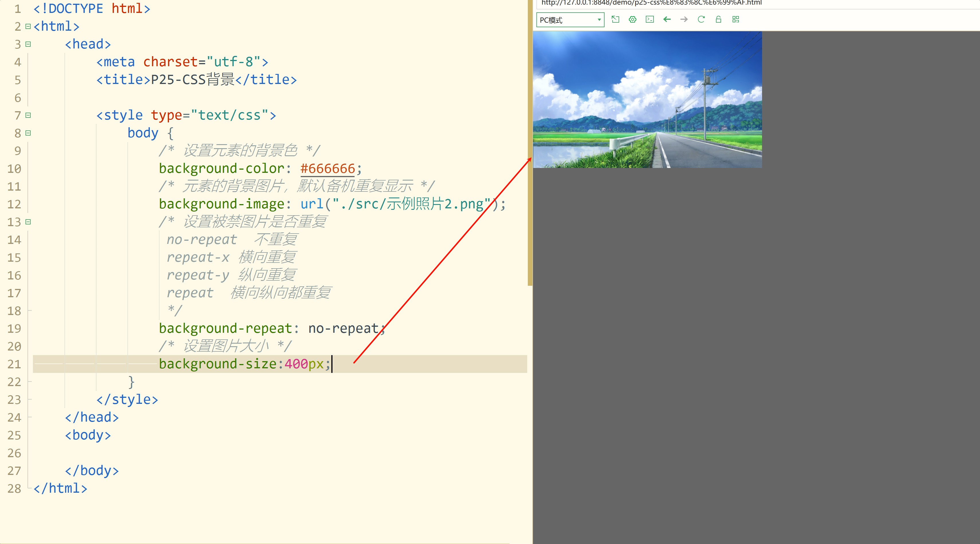Click the previewed landscape background image
Viewport: 980px width, 544px height.
pos(647,100)
